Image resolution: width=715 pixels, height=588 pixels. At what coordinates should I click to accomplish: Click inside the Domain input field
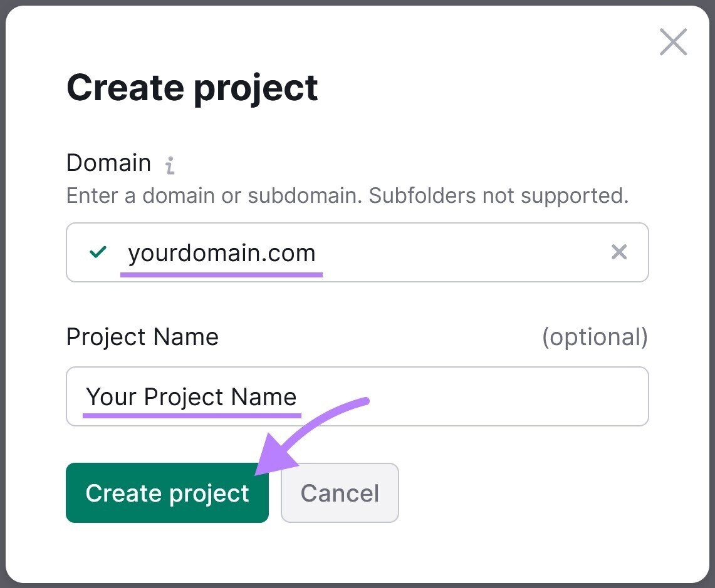coord(376,252)
